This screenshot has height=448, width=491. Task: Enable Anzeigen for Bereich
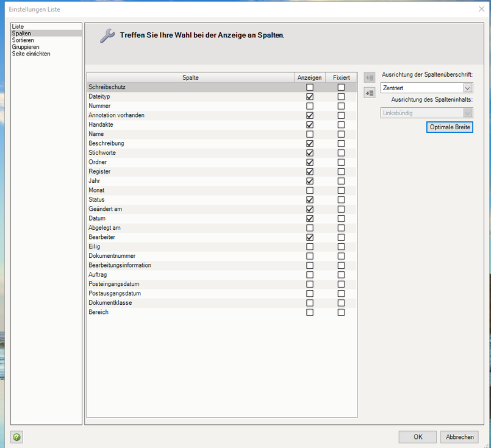(310, 313)
